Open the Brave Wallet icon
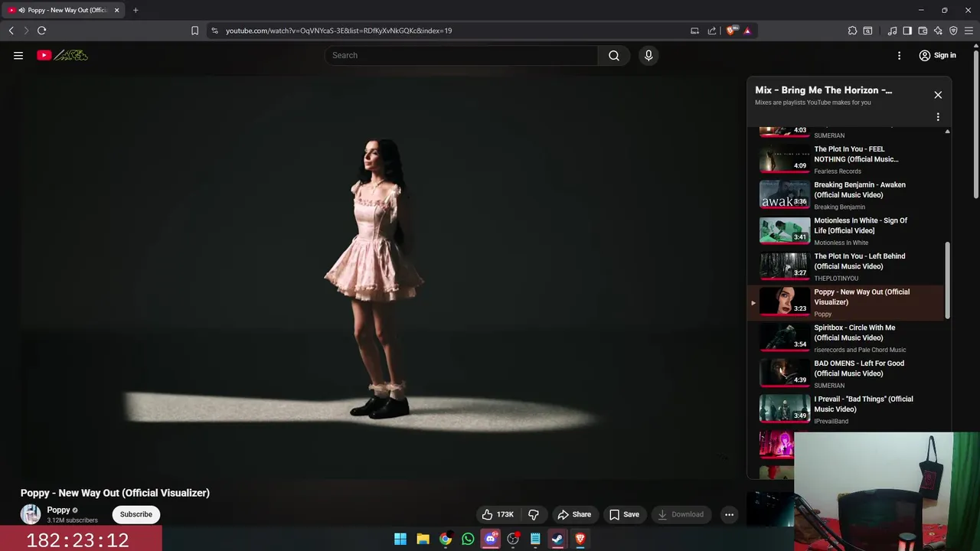This screenshot has width=980, height=551. pyautogui.click(x=923, y=31)
